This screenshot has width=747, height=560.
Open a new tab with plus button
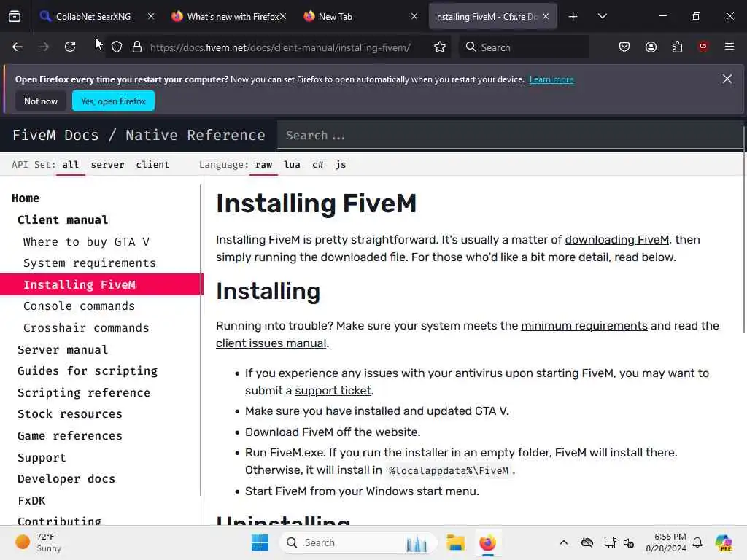573,17
